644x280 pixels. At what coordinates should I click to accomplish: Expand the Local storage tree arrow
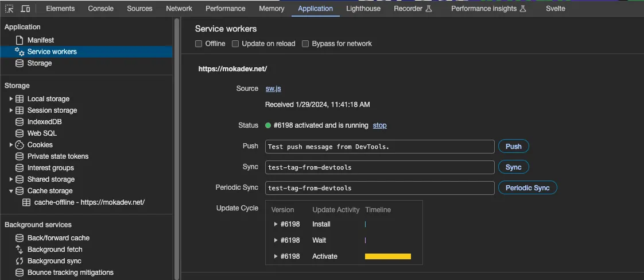[x=11, y=99]
